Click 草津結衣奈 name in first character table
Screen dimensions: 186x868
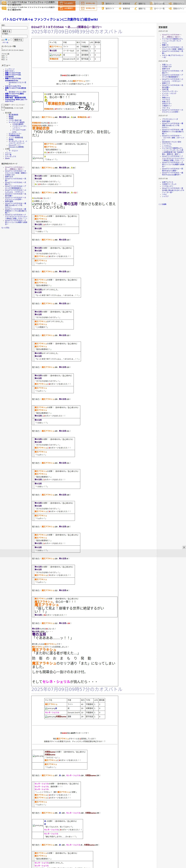[x=54, y=59]
